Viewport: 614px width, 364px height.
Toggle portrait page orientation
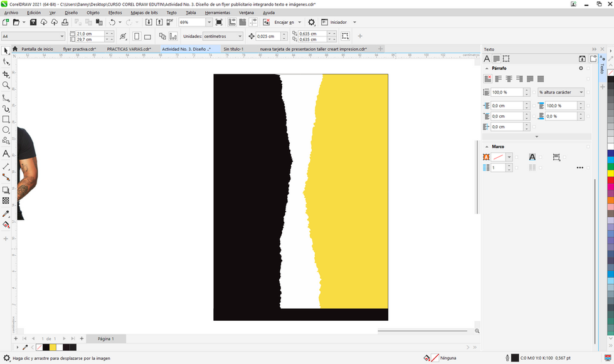(x=137, y=36)
